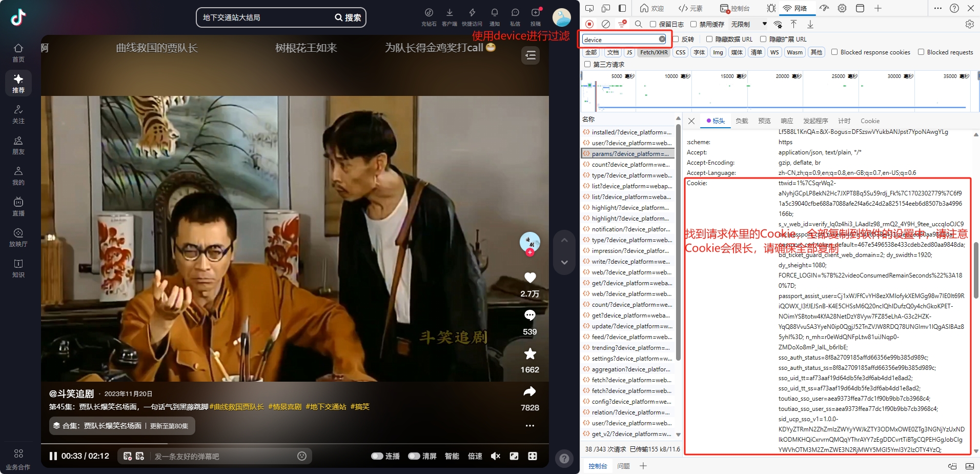Go to next video with down chevron
This screenshot has height=474, width=980.
pos(564,262)
